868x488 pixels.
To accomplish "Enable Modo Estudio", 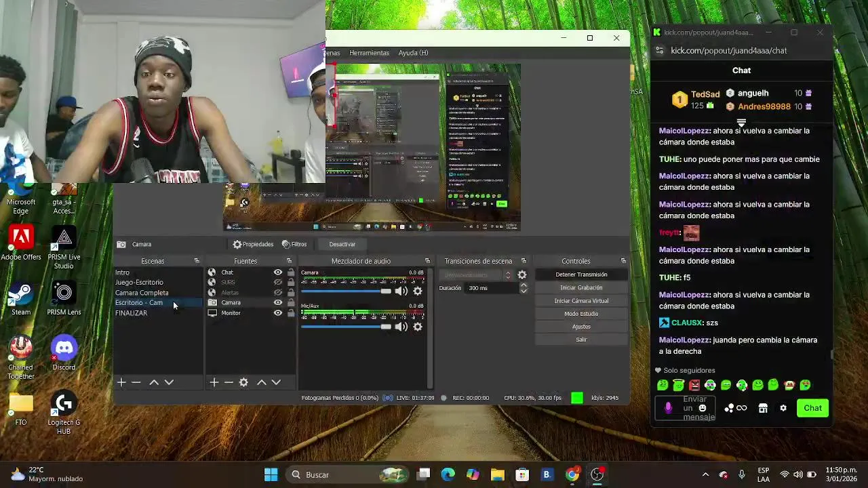I will pyautogui.click(x=581, y=314).
